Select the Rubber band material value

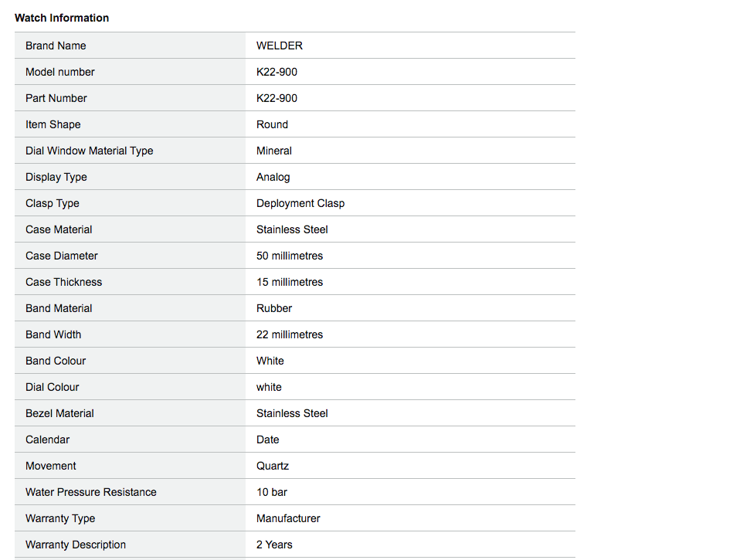point(274,308)
